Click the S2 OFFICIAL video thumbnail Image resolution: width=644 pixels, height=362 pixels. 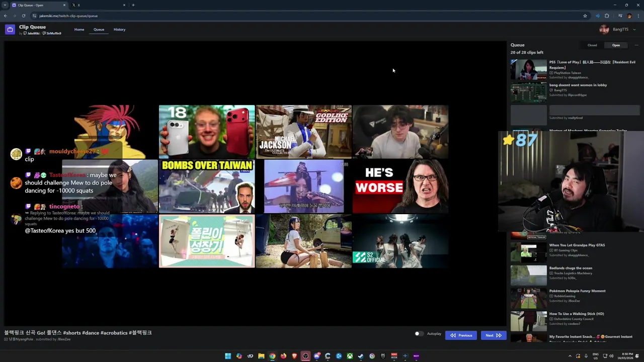point(400,241)
